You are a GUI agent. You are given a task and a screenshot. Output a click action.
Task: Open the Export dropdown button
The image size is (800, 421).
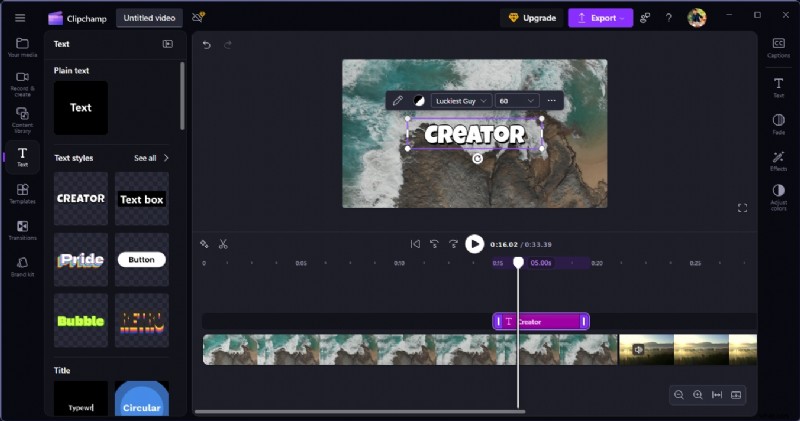(x=600, y=18)
